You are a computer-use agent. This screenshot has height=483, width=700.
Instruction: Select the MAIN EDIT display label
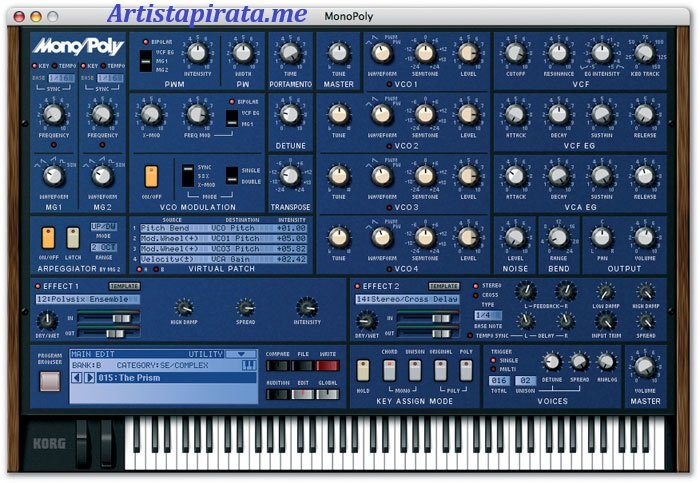click(93, 354)
